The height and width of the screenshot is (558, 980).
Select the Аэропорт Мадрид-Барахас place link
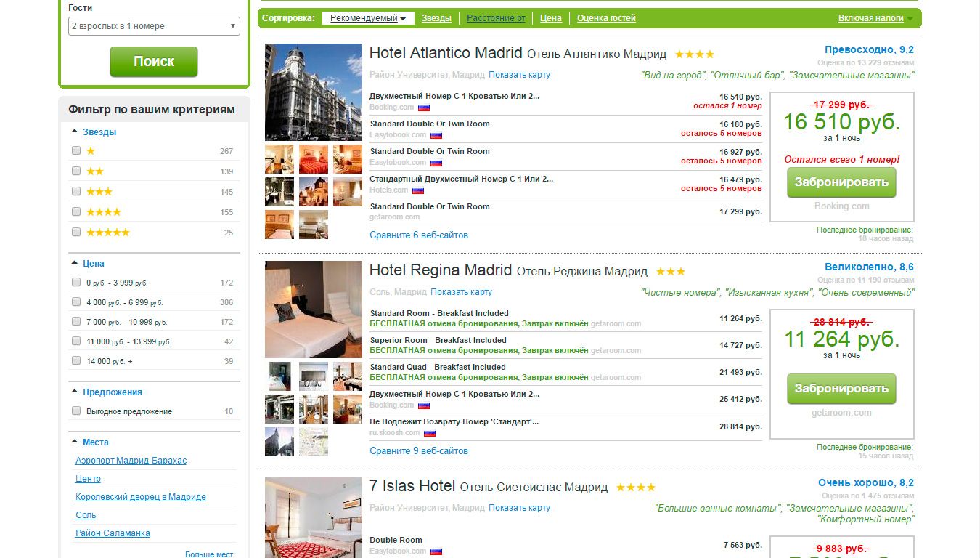[x=131, y=461]
